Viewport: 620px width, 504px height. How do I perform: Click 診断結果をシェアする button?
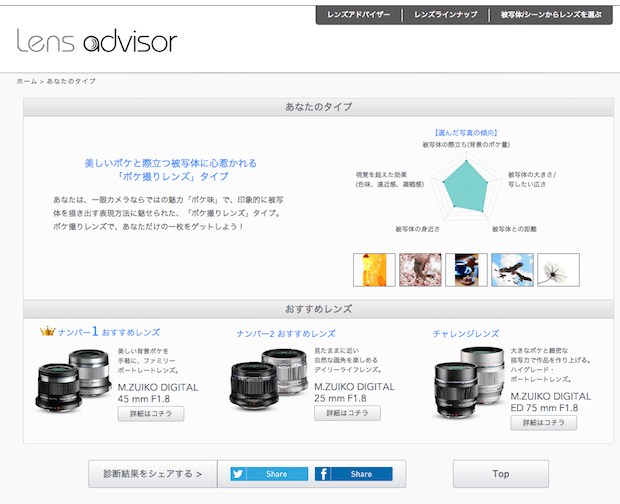[153, 474]
